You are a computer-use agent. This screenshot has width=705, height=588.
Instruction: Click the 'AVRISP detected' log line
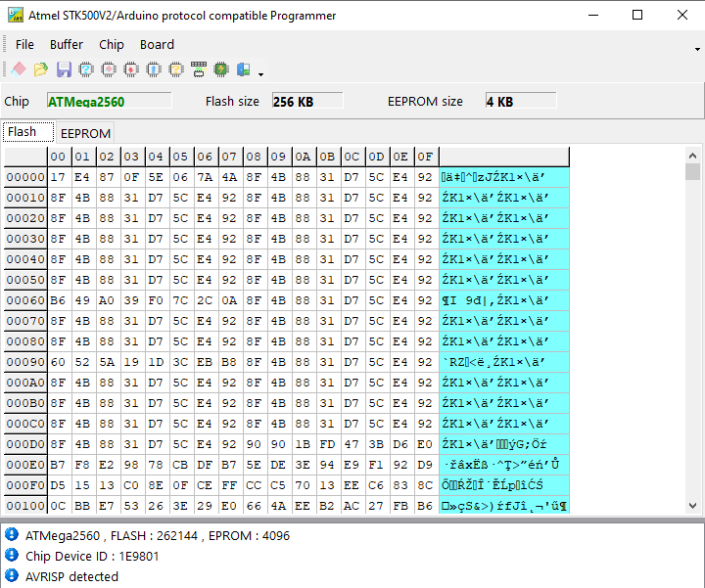click(71, 577)
